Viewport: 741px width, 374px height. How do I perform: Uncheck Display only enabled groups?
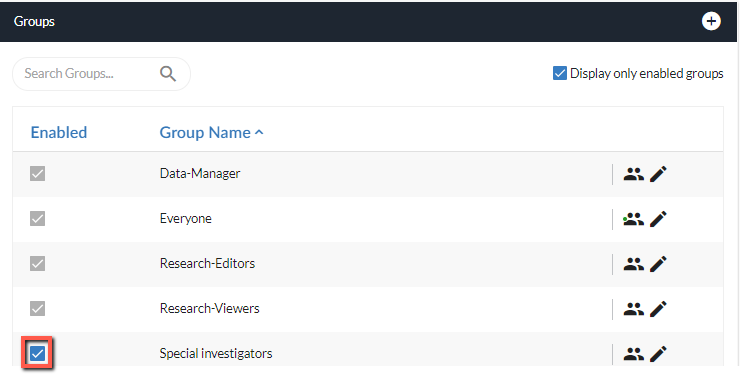560,73
